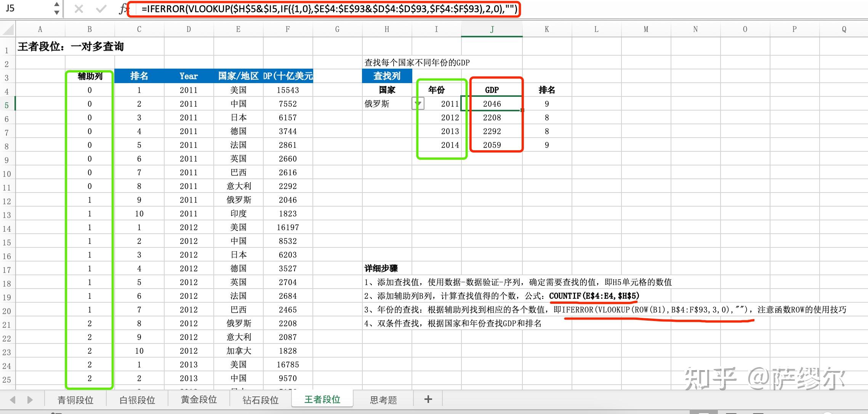Viewport: 868px width, 414px height.
Task: Open the 钻石段位 sheet tab
Action: 261,400
